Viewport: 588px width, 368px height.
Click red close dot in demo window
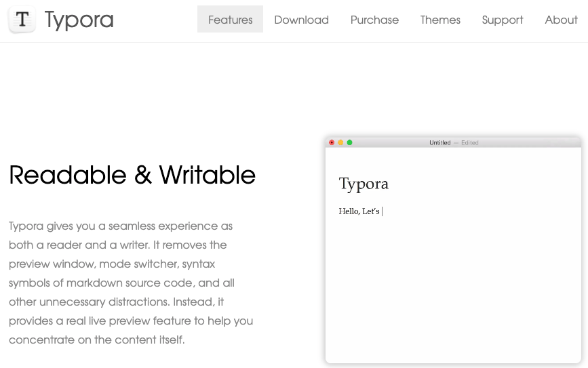[x=332, y=142]
